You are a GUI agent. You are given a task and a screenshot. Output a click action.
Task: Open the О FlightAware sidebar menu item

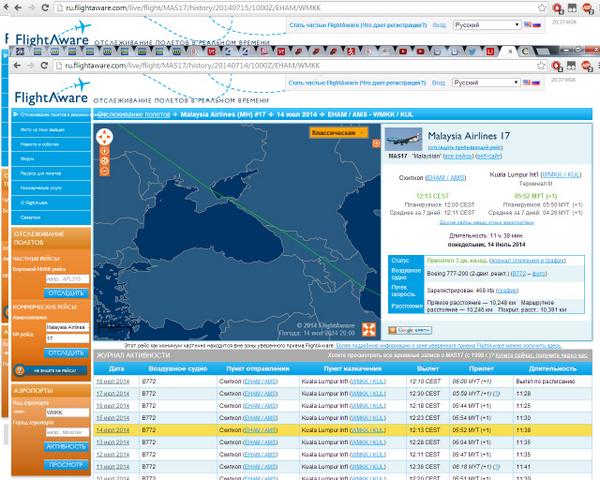(x=51, y=203)
